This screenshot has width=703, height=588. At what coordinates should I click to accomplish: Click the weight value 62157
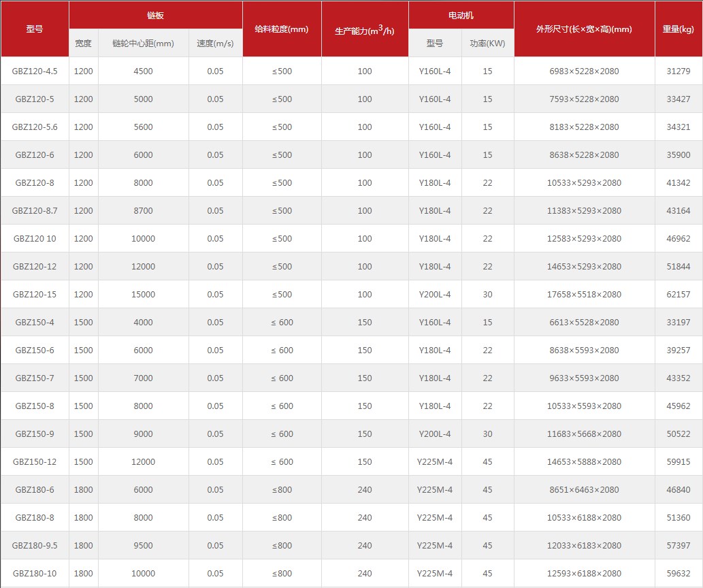tap(678, 295)
